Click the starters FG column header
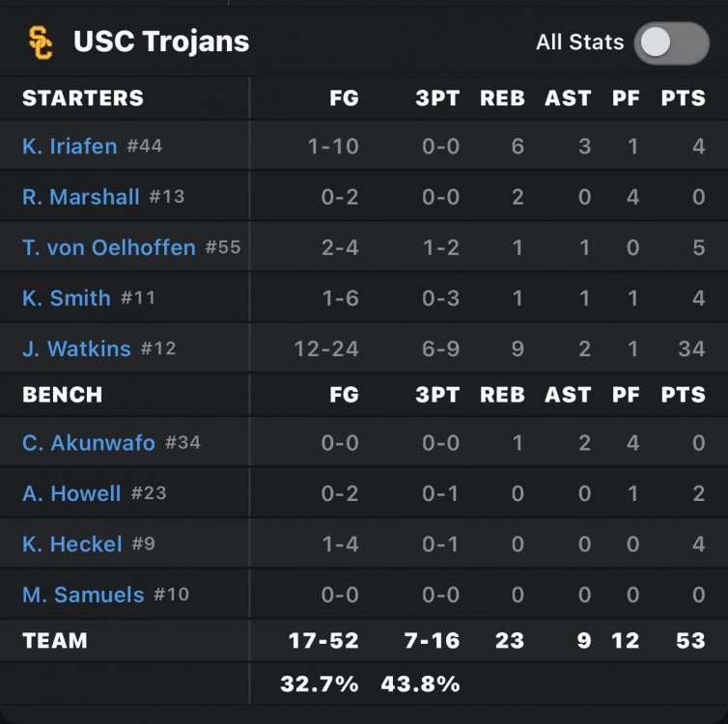The height and width of the screenshot is (724, 728). (x=344, y=97)
